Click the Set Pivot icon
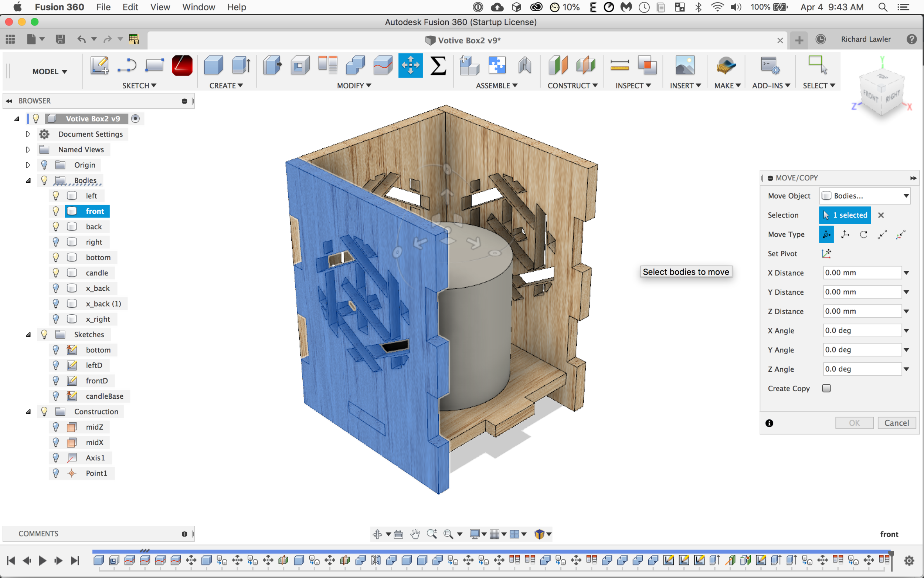 click(826, 253)
